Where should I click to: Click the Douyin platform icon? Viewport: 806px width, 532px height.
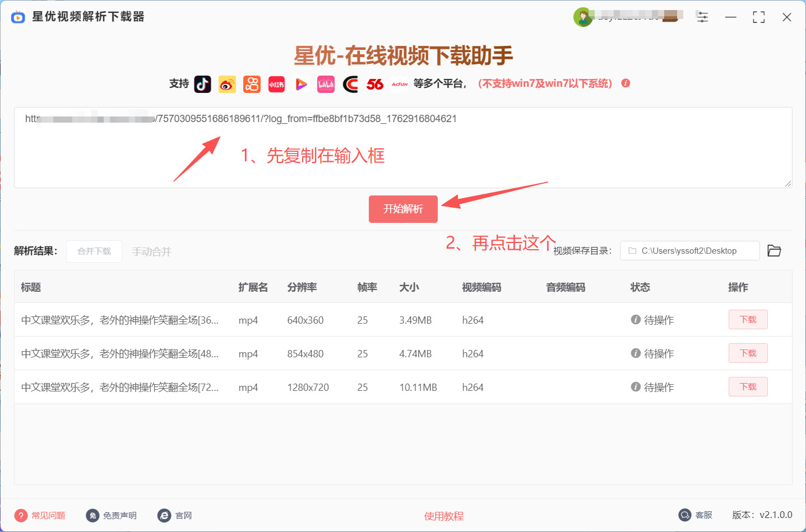tap(203, 84)
